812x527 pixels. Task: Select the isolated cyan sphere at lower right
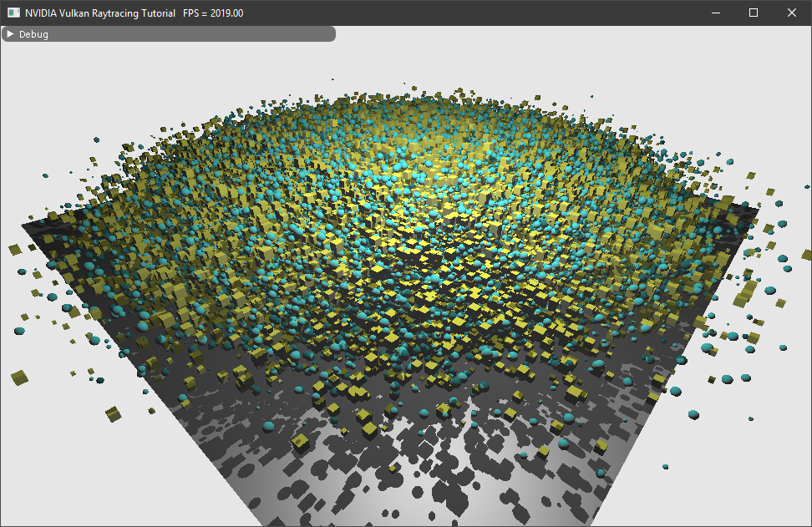pos(693,414)
